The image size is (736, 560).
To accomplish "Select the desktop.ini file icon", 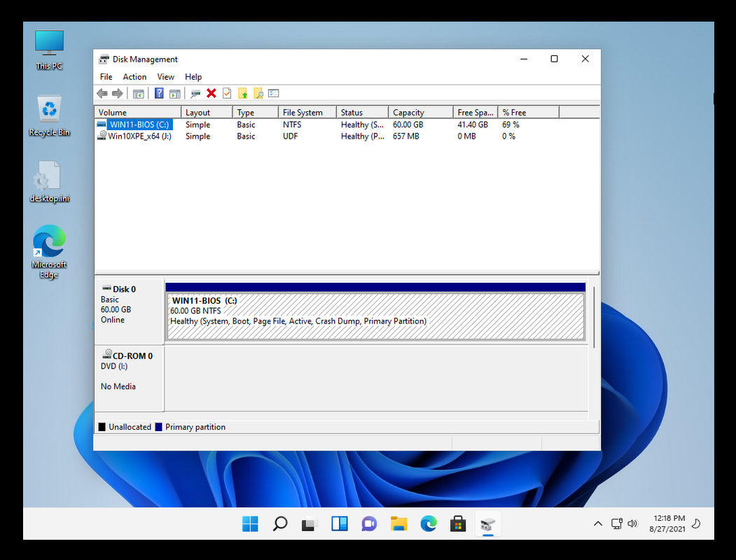I will (49, 182).
